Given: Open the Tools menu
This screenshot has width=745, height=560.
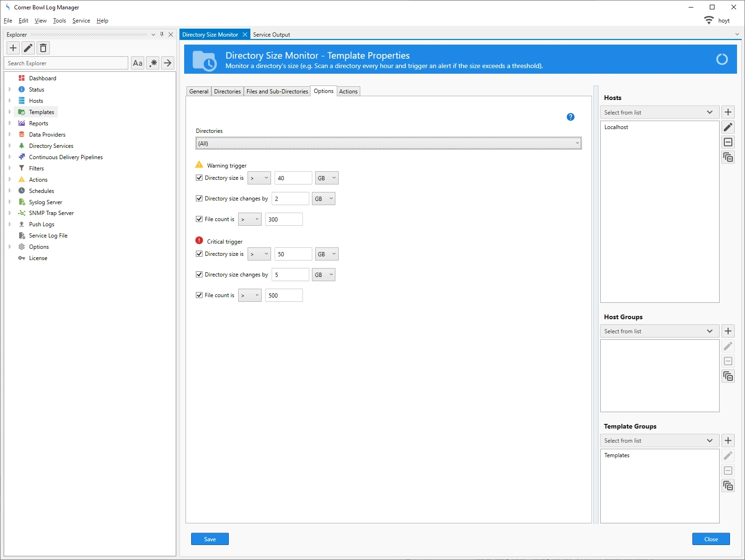Looking at the screenshot, I should point(59,21).
